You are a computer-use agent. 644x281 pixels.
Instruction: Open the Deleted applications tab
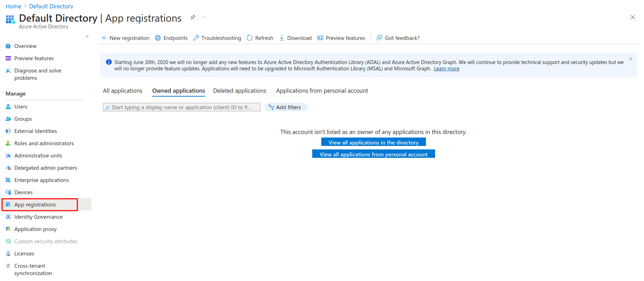(240, 91)
